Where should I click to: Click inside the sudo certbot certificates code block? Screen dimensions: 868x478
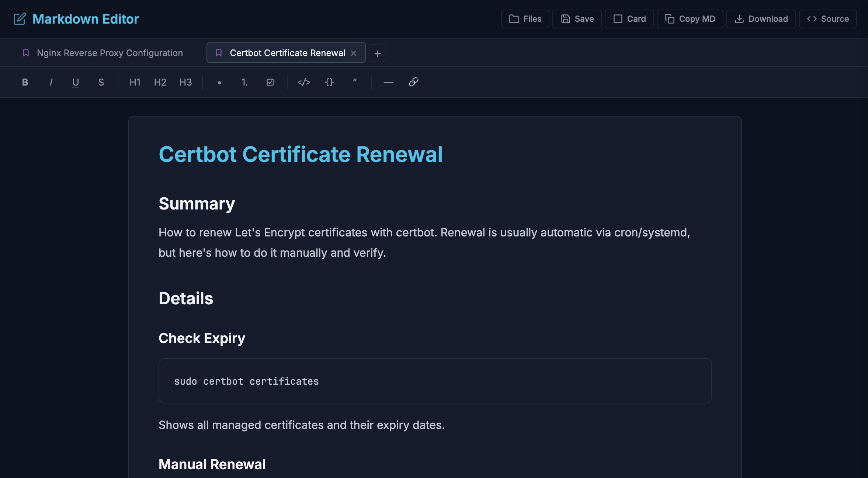pos(434,381)
